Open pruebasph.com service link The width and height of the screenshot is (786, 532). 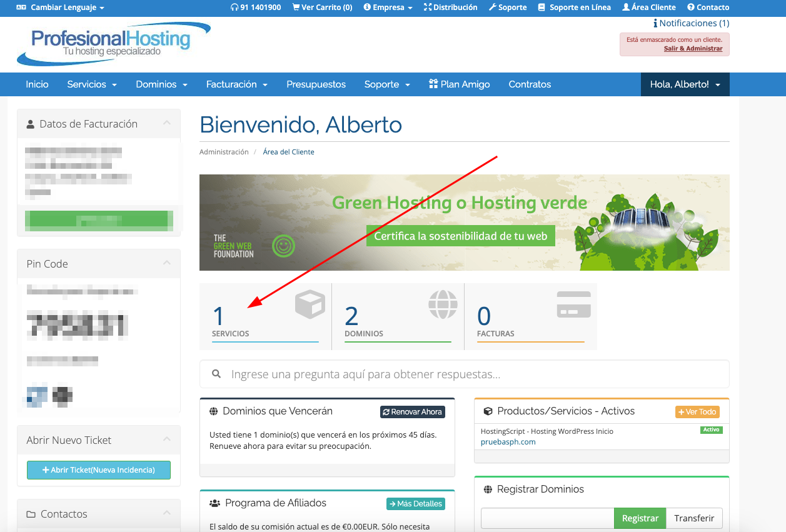click(x=508, y=442)
